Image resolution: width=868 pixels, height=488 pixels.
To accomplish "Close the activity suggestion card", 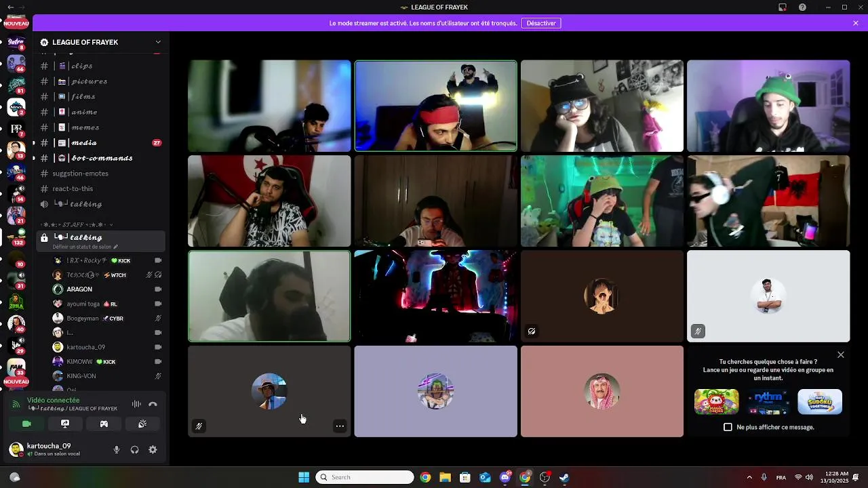I will point(841,354).
